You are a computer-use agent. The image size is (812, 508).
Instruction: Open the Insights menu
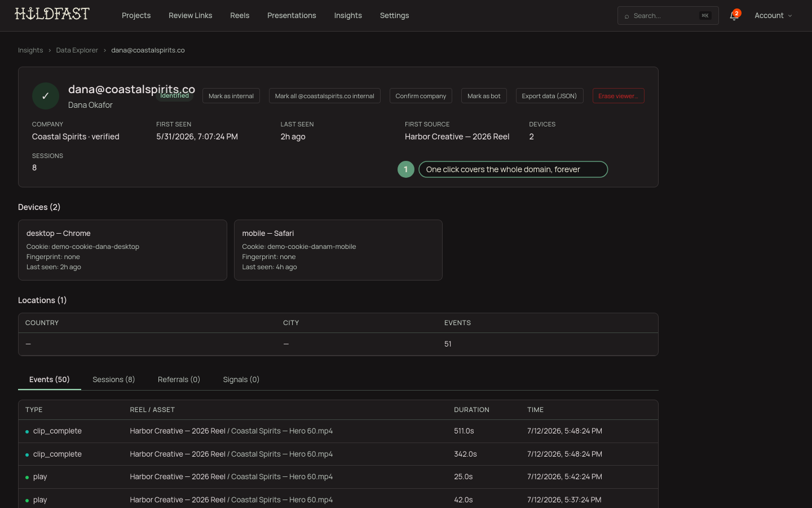[348, 16]
